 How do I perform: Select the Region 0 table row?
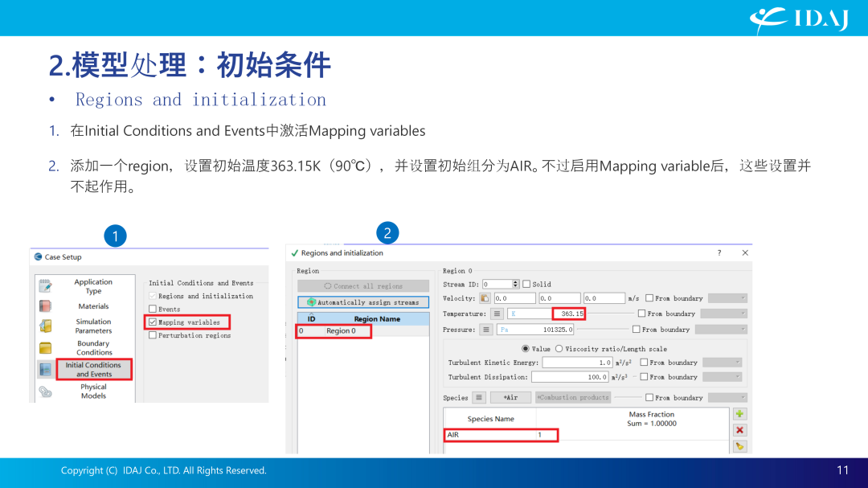click(x=363, y=330)
